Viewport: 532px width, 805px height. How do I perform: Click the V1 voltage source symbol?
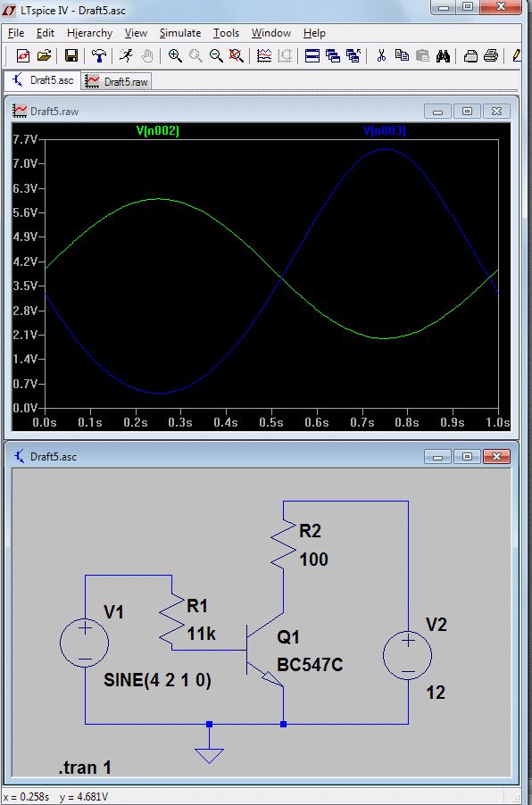pos(84,643)
